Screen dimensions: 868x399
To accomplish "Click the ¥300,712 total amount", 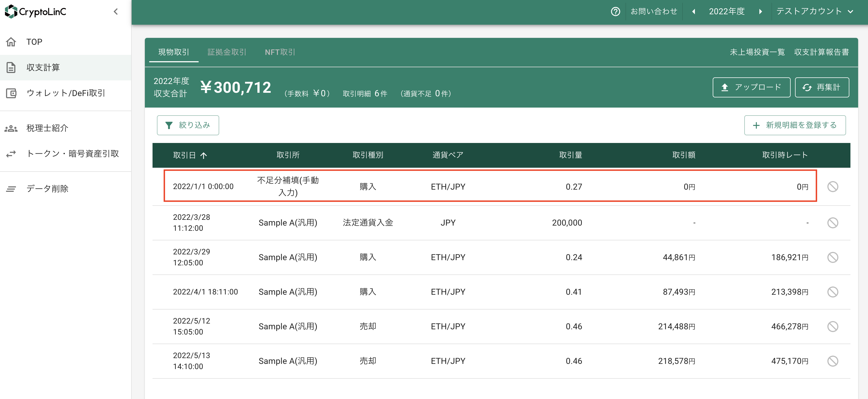I will 236,87.
